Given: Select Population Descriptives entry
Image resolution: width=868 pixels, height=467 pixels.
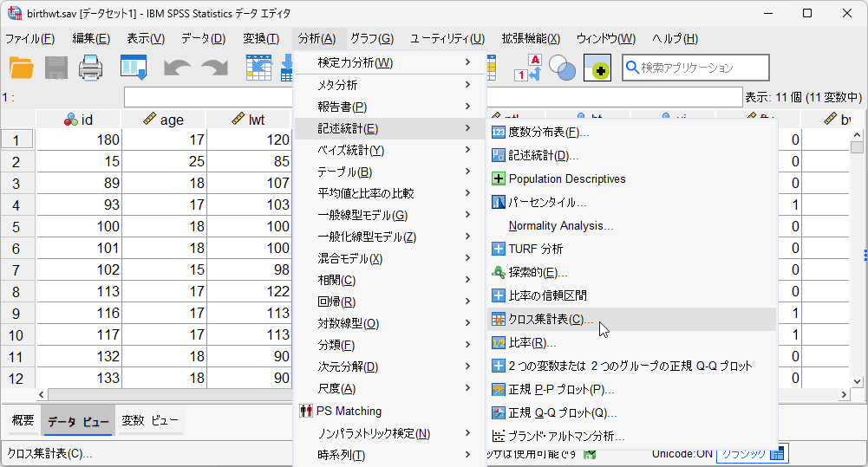Looking at the screenshot, I should 631,178.
